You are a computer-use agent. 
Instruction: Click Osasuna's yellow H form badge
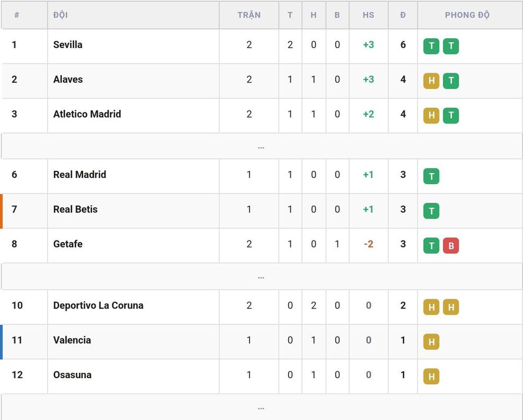tap(431, 376)
